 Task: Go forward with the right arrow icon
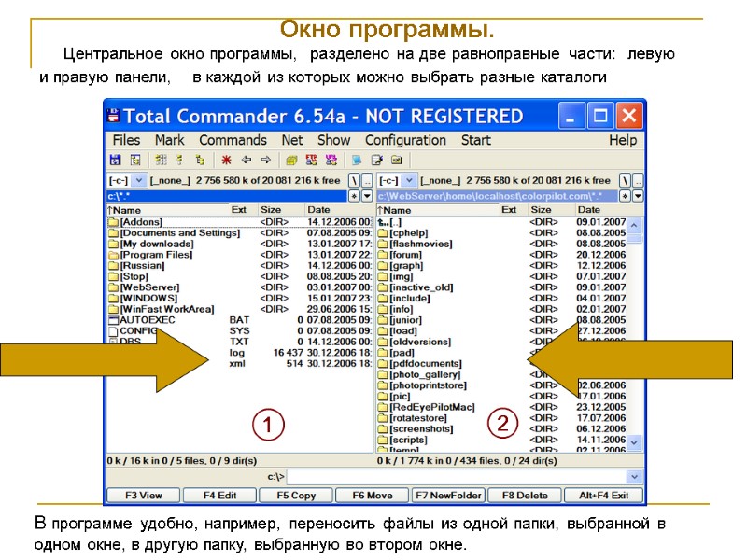266,160
